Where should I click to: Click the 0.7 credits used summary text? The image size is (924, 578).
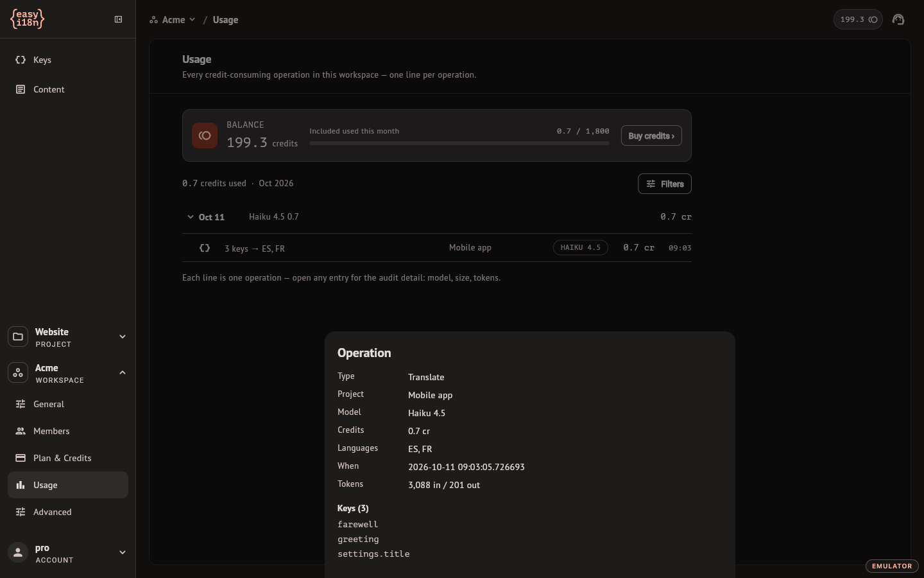214,184
